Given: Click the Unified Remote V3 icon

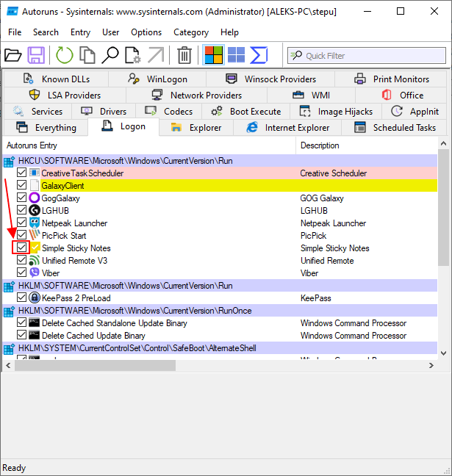Looking at the screenshot, I should coord(35,261).
